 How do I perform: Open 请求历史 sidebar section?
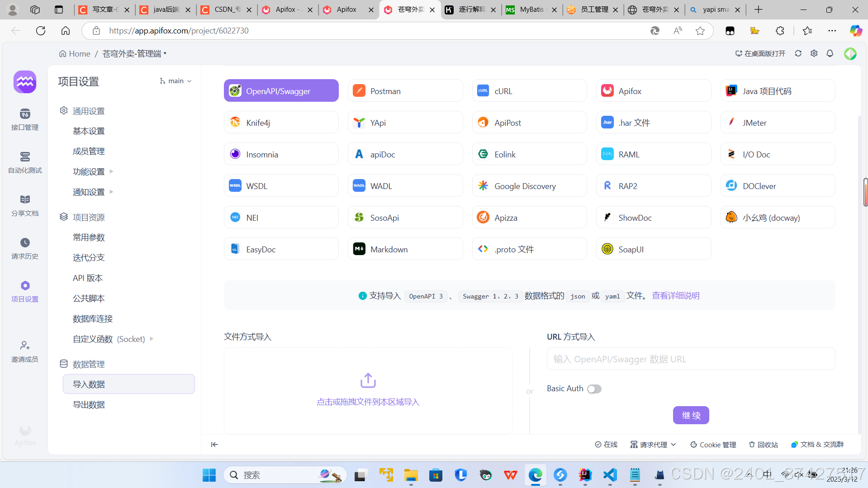click(x=25, y=248)
